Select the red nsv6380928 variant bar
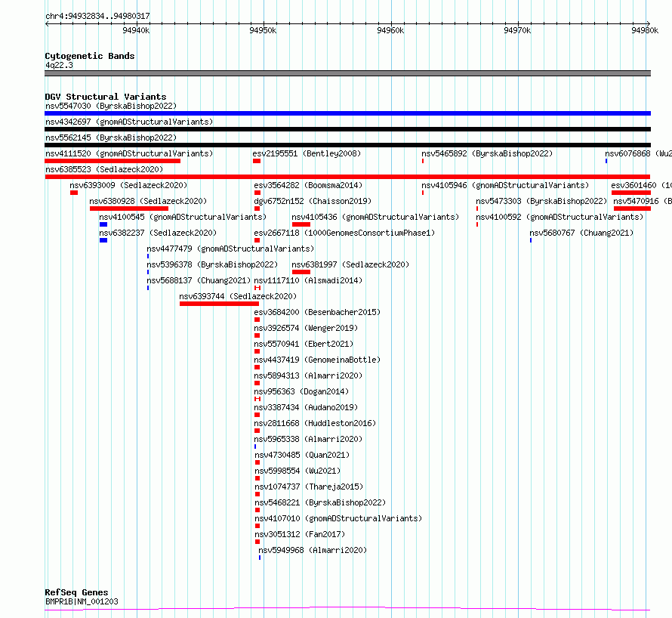Screen dimensions: 672x618 pyautogui.click(x=129, y=209)
